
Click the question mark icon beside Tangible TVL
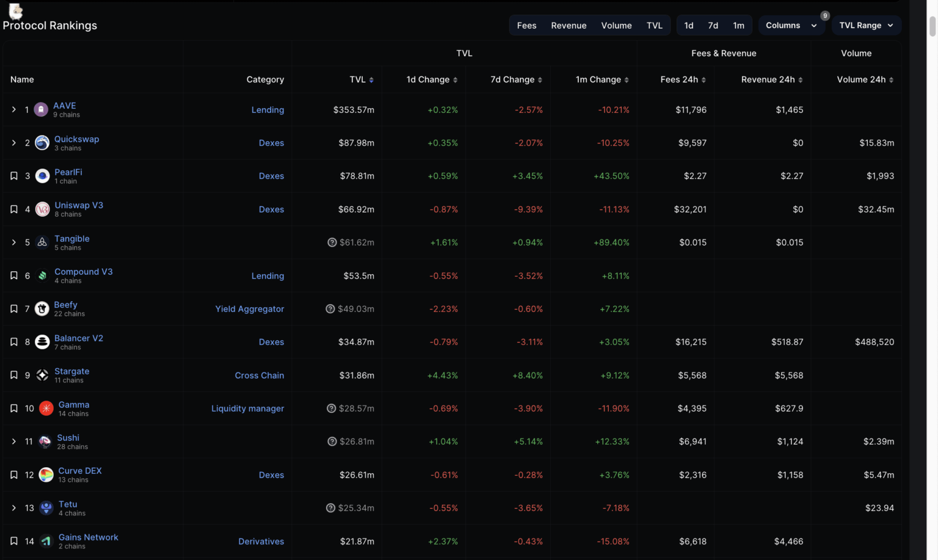(332, 242)
